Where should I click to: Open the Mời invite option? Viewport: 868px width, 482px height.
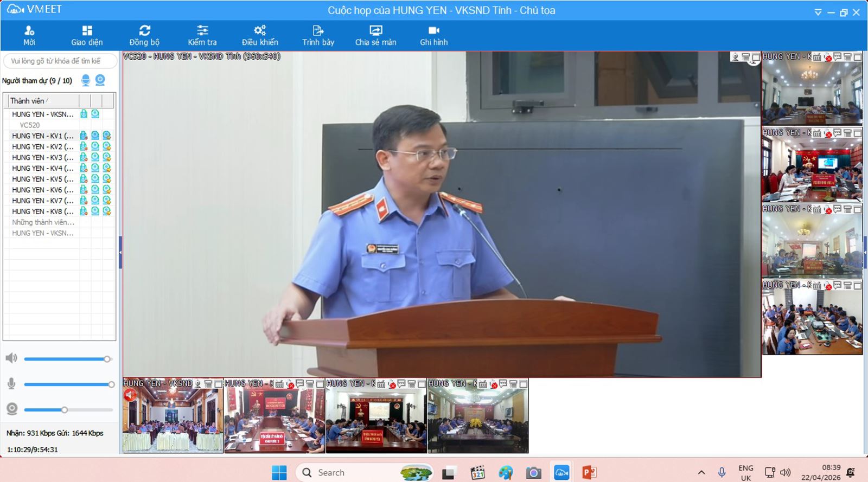click(x=29, y=35)
